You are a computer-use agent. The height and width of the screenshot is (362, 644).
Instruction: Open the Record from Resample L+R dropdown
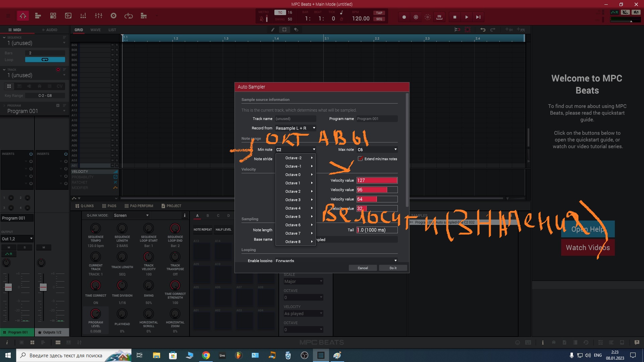295,128
